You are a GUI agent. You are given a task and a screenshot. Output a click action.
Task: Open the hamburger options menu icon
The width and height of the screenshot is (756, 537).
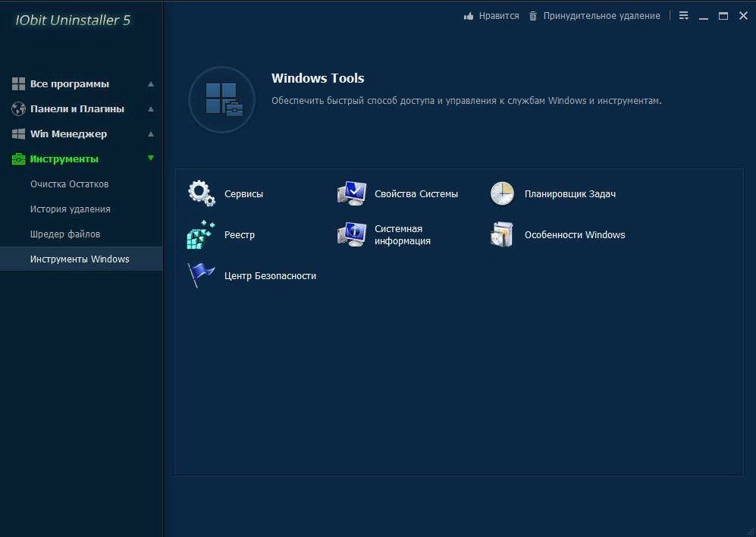[x=684, y=16]
